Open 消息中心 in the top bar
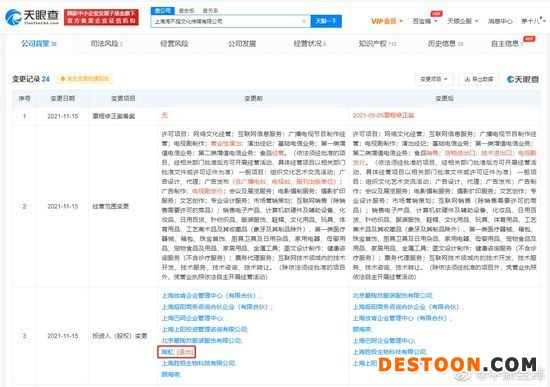 (500, 21)
